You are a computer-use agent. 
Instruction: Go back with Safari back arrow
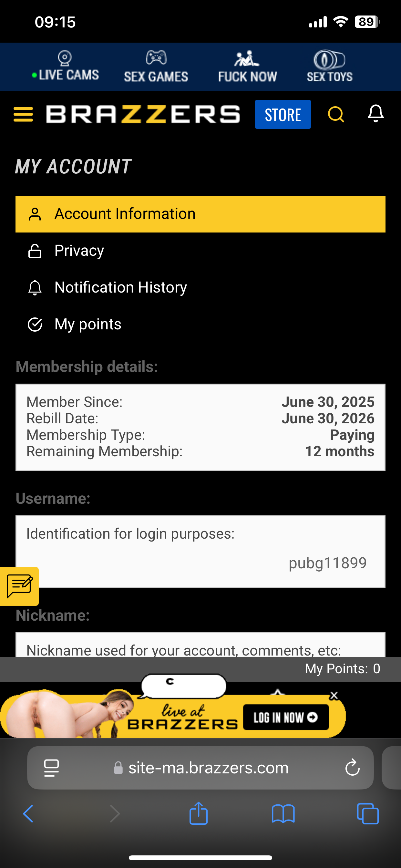click(x=28, y=813)
